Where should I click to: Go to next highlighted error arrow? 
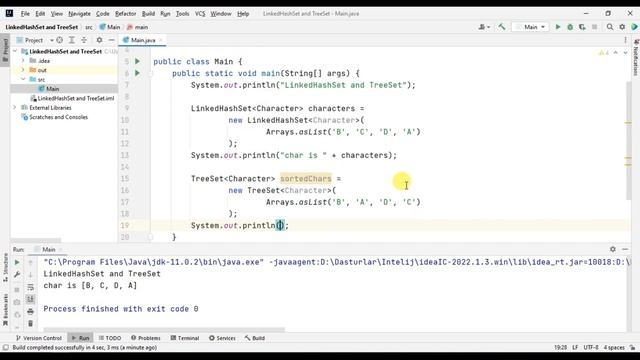pyautogui.click(x=625, y=53)
